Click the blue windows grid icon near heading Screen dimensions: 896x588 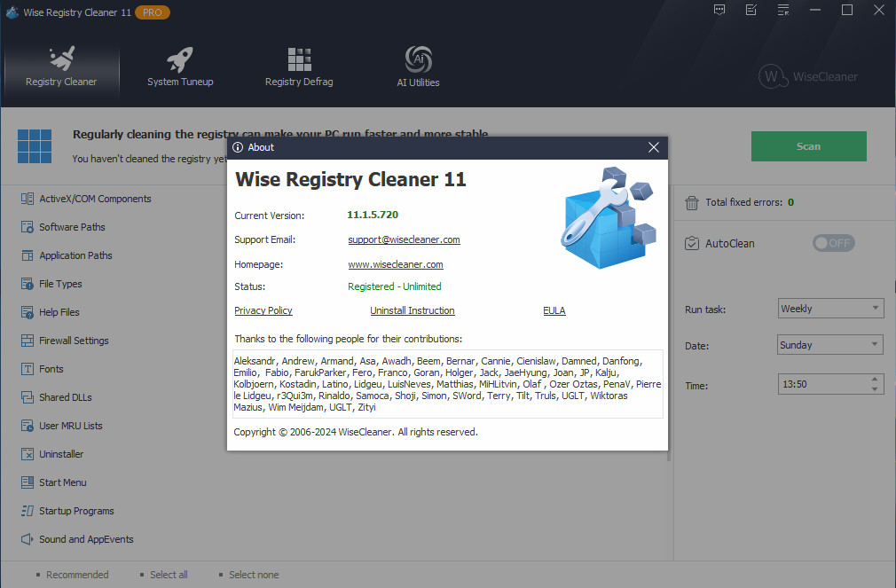tap(35, 146)
